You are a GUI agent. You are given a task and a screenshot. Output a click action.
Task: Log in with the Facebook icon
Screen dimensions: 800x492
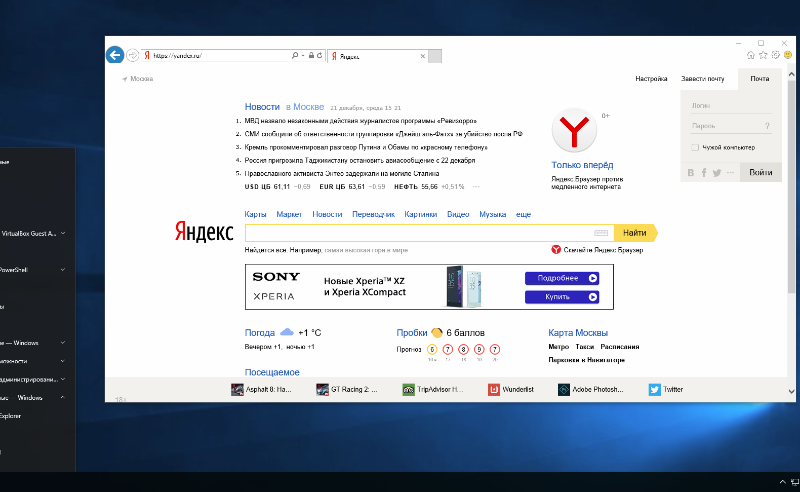(704, 173)
